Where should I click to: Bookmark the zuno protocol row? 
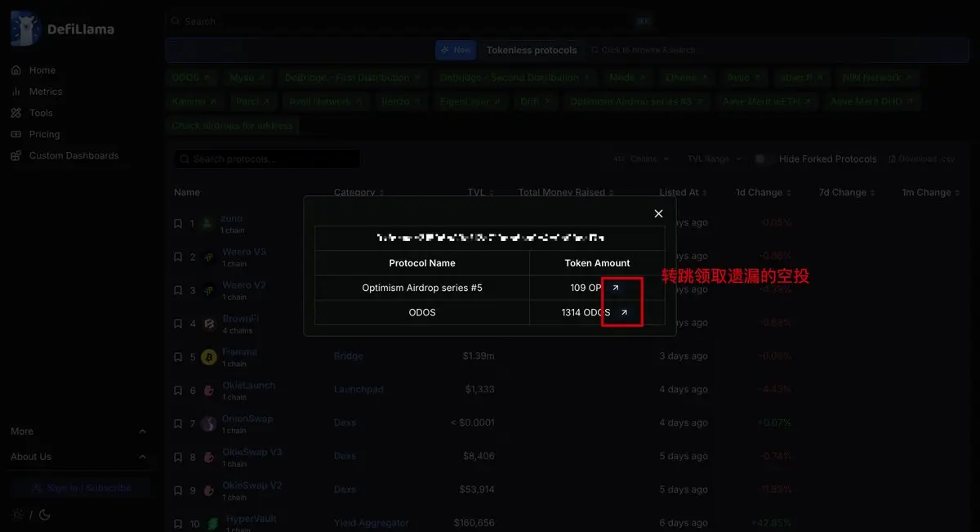tap(178, 223)
